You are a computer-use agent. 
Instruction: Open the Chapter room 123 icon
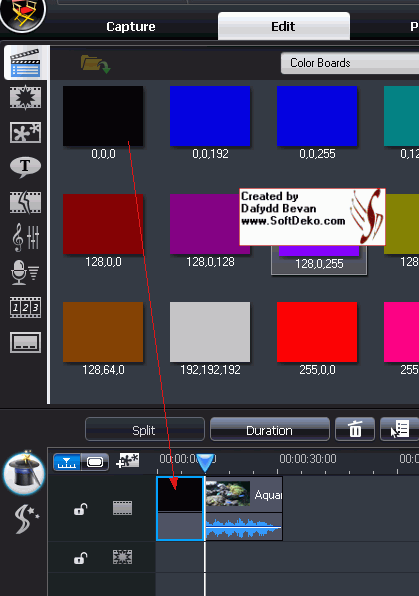pos(25,307)
